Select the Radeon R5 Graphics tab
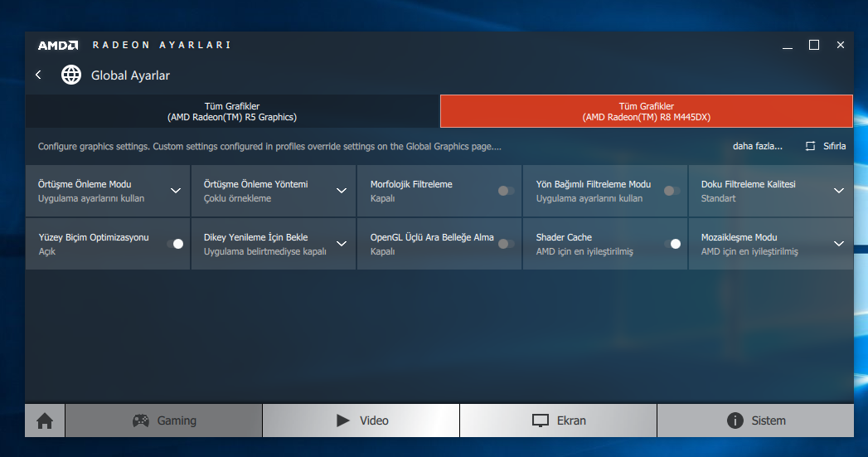The height and width of the screenshot is (457, 868). [x=232, y=111]
